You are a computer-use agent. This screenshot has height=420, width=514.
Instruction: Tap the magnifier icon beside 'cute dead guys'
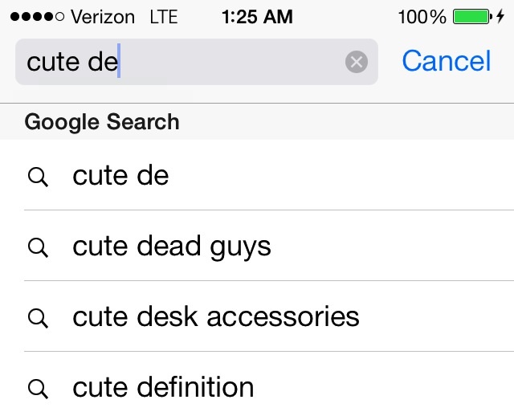click(x=38, y=247)
